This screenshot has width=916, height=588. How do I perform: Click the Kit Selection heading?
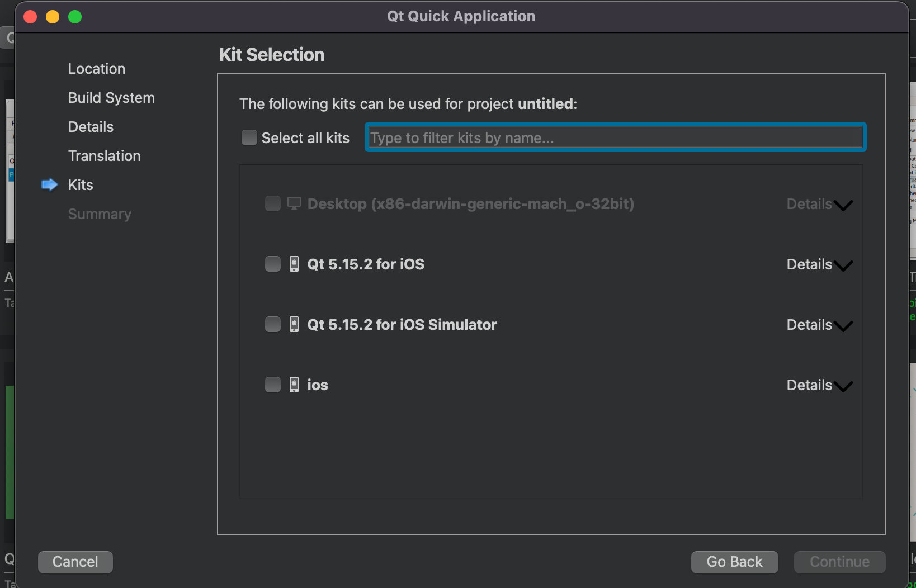pos(272,55)
